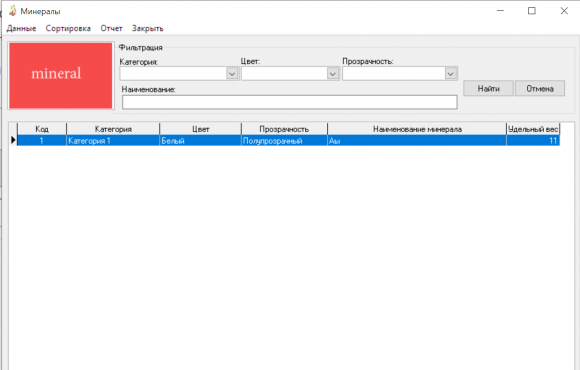Image resolution: width=580 pixels, height=370 pixels.
Task: Click the Категория column header in table
Action: coord(113,129)
